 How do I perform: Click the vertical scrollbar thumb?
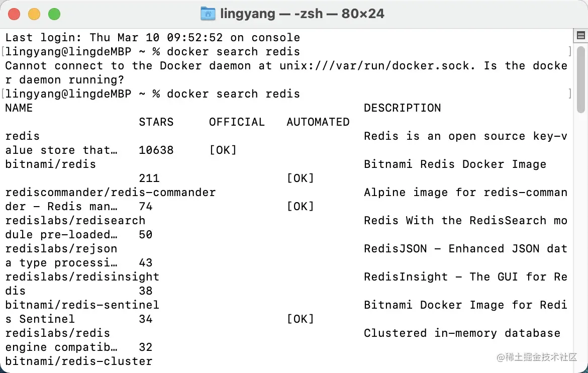click(x=580, y=79)
